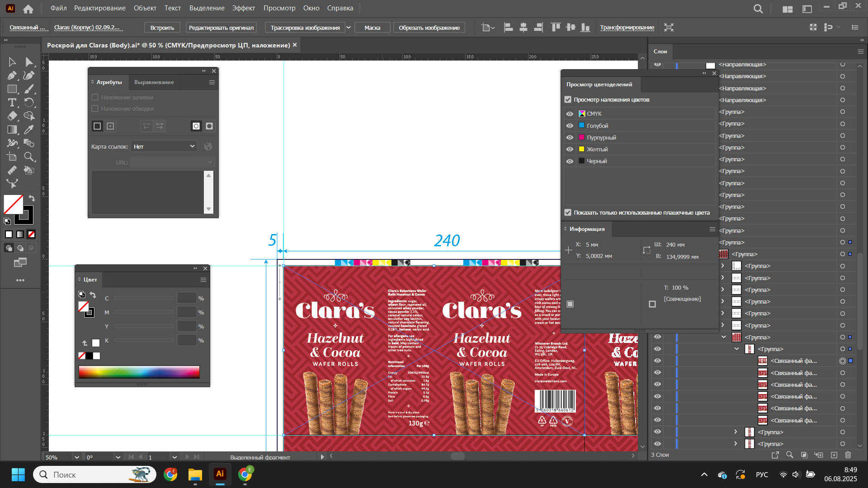868x488 pixels.
Task: Toggle visibility of the first linked file layer
Action: [657, 361]
